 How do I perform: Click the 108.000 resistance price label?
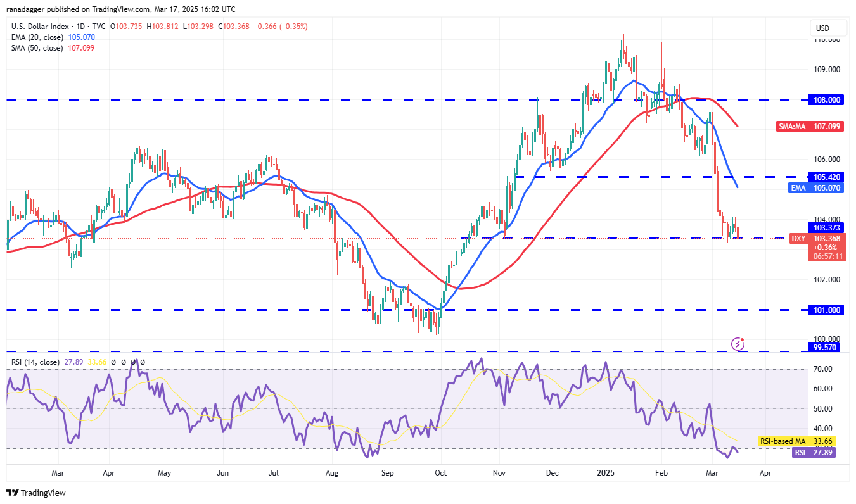pyautogui.click(x=826, y=99)
